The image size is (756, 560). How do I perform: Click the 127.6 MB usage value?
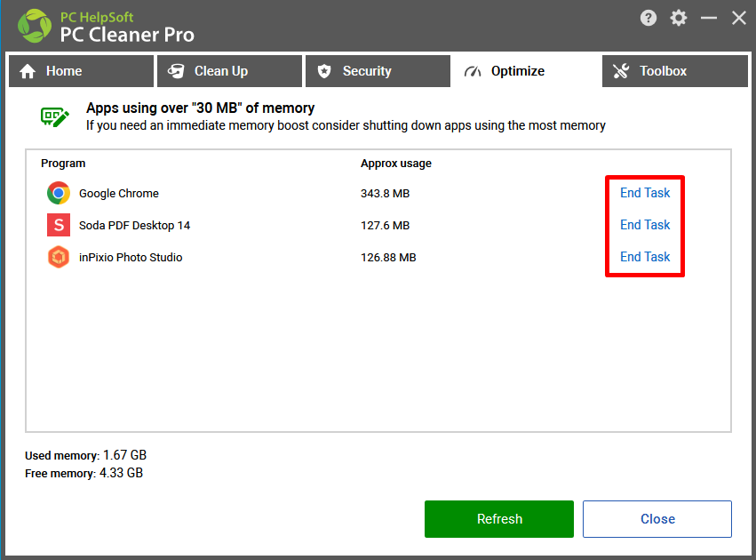pos(386,225)
